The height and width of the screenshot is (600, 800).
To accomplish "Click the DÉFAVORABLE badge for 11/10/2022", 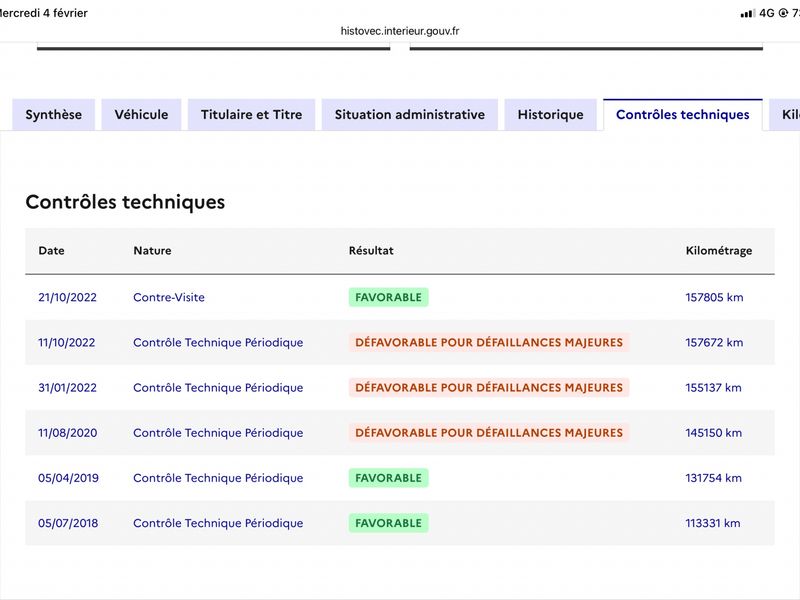I will tap(489, 342).
